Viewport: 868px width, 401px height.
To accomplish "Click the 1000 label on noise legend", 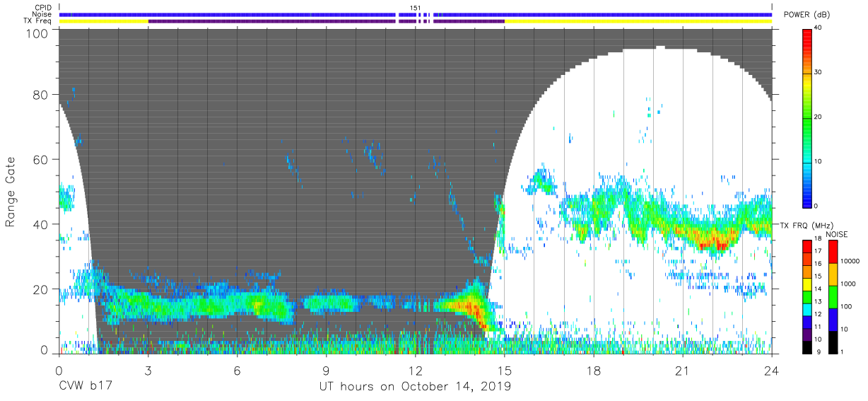I will pos(849,284).
